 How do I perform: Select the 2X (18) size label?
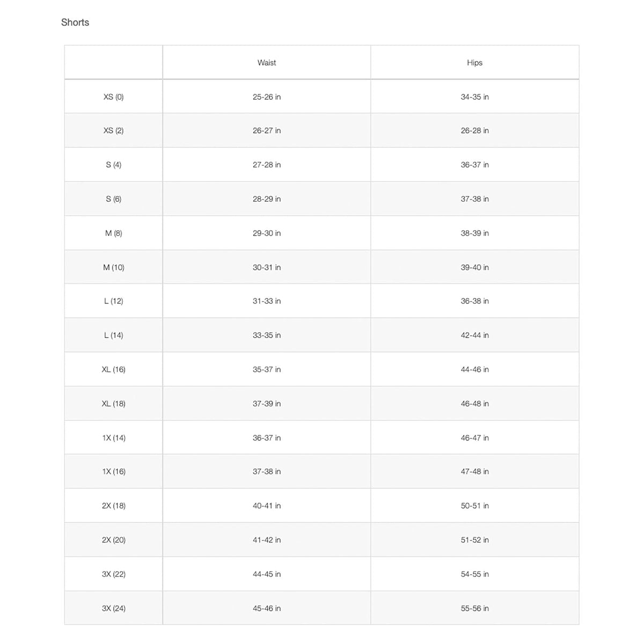click(113, 506)
